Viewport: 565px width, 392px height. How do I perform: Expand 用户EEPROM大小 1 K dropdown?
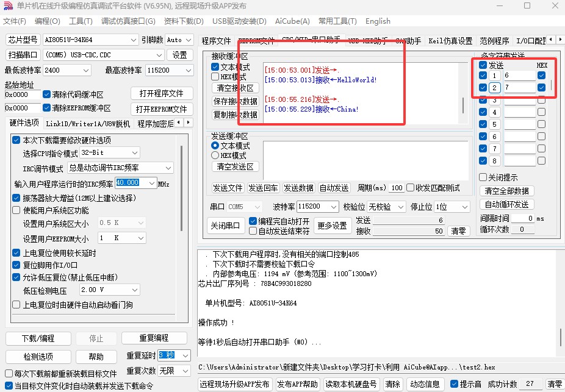[141, 238]
